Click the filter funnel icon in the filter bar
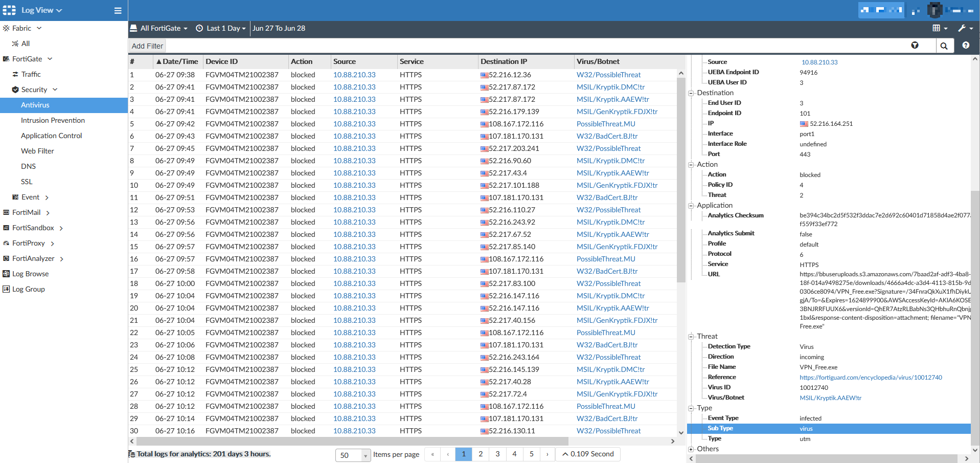The image size is (980, 463). coord(915,45)
